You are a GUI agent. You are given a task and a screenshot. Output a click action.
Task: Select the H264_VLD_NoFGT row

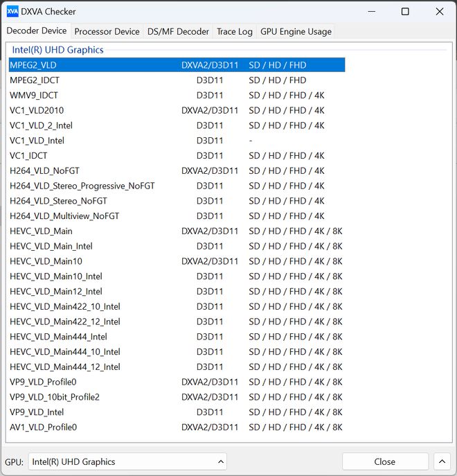(x=177, y=170)
